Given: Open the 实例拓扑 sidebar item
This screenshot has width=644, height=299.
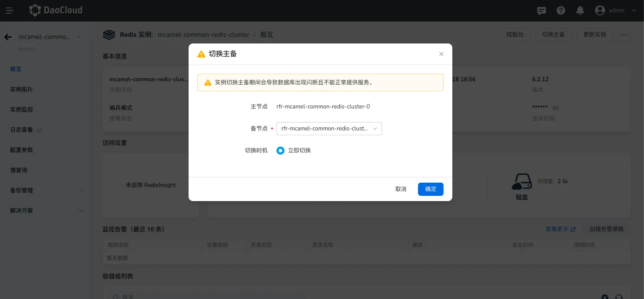Looking at the screenshot, I should [x=22, y=90].
